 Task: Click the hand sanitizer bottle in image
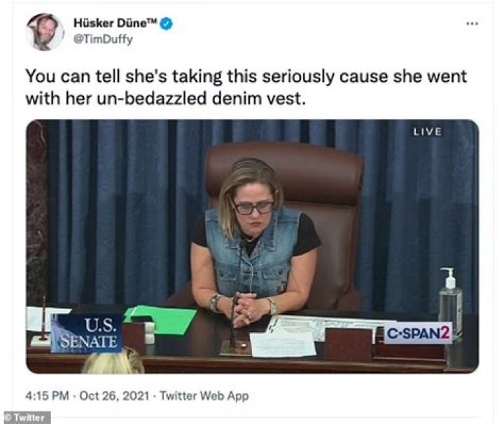coord(451,298)
